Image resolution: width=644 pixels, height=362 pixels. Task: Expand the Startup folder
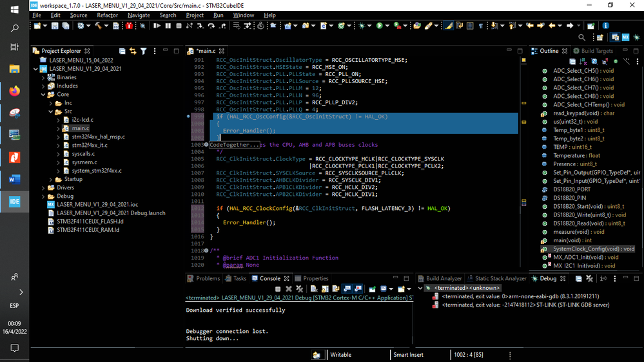pyautogui.click(x=51, y=179)
